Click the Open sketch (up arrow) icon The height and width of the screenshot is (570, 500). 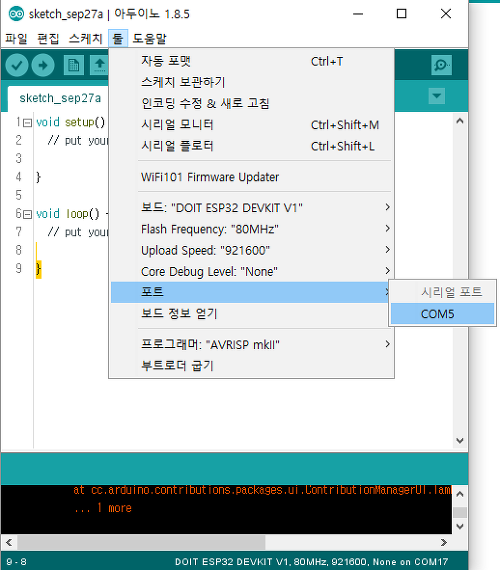coord(99,65)
